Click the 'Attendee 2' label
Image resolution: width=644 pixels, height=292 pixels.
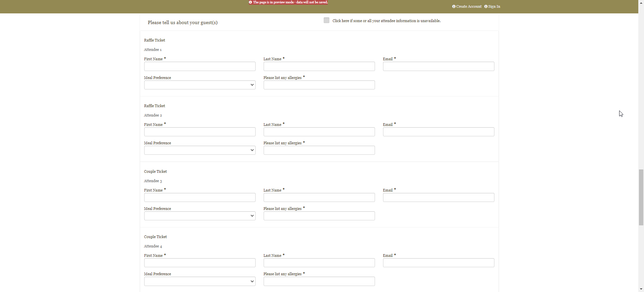pos(153,115)
